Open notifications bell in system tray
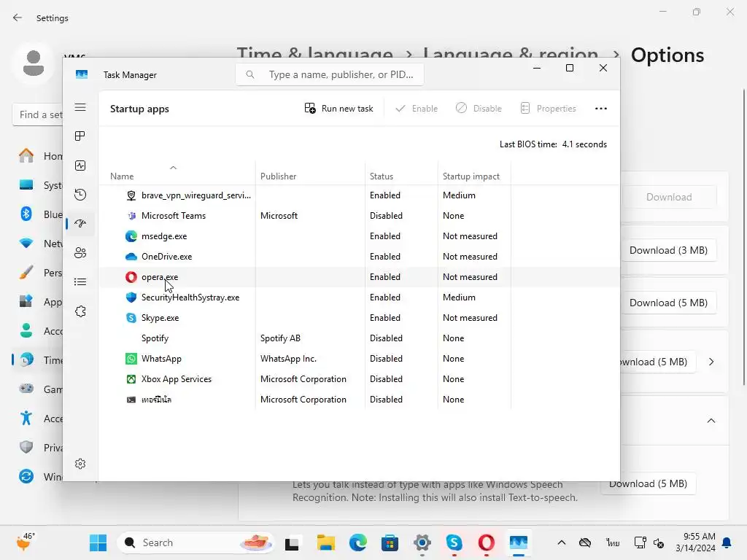 click(727, 542)
